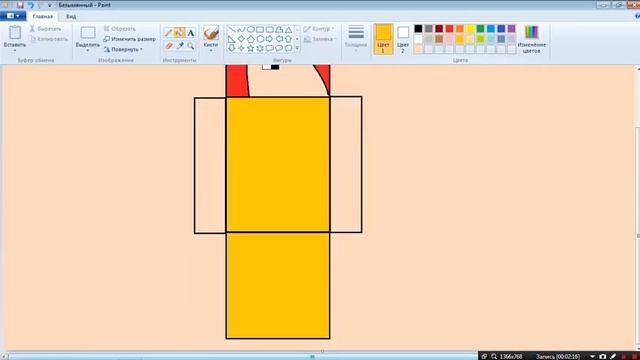Switch to the Главная tab
The image size is (640, 360).
click(x=42, y=16)
